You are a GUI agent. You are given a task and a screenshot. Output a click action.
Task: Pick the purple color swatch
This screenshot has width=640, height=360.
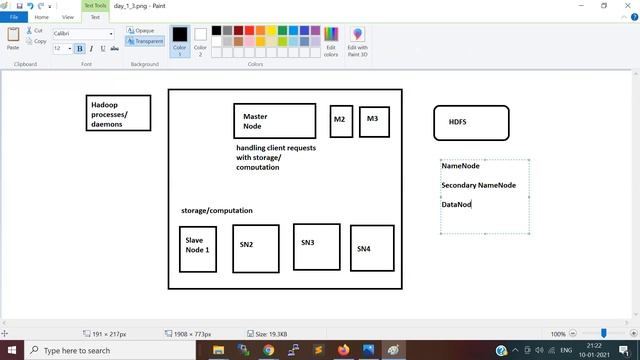click(316, 30)
